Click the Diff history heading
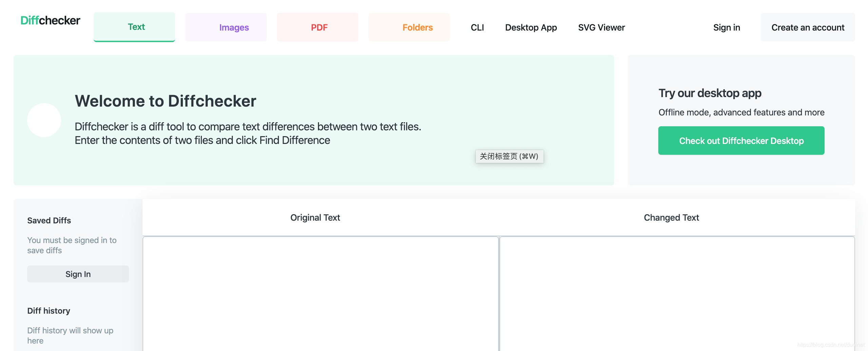 [49, 311]
